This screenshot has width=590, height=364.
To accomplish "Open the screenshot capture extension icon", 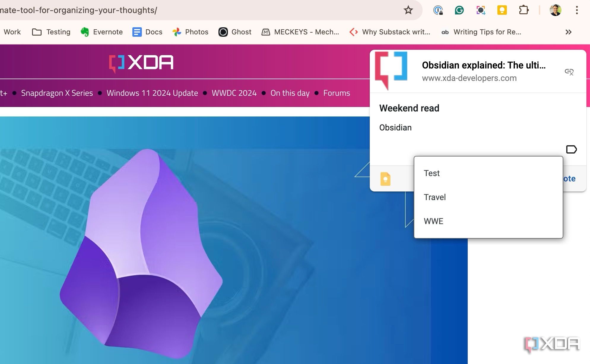I will pos(481,10).
